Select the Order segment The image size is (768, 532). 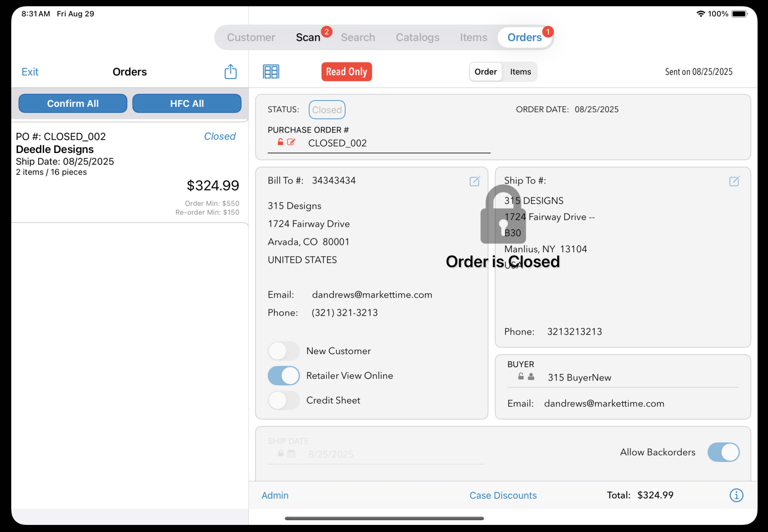pyautogui.click(x=486, y=72)
